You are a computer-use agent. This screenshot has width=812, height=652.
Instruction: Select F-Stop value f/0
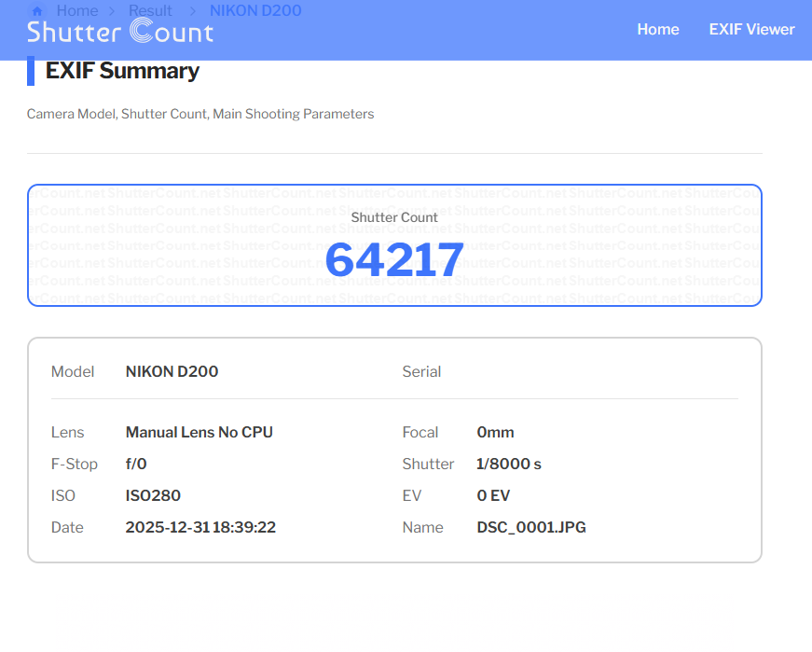pyautogui.click(x=136, y=464)
